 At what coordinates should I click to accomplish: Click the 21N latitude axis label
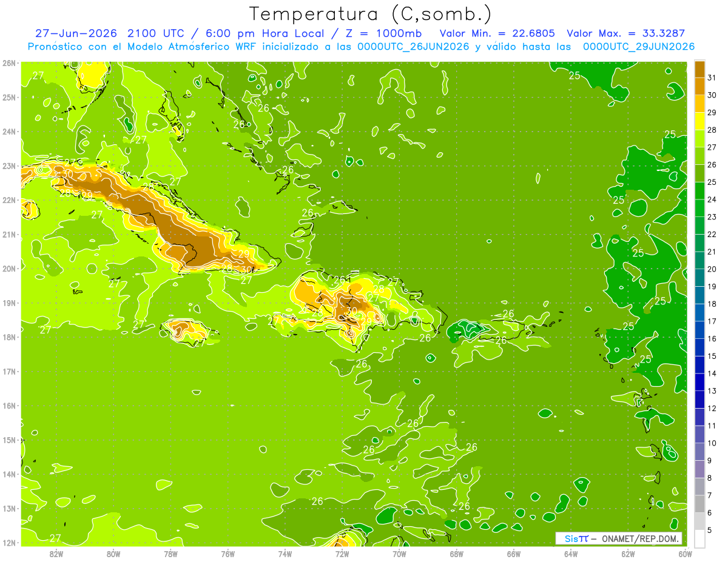[x=9, y=234]
